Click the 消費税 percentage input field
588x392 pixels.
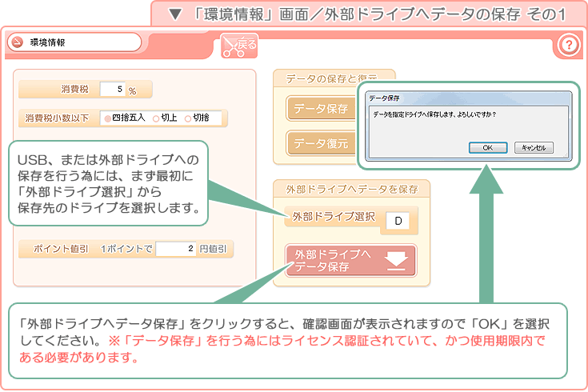tap(112, 90)
